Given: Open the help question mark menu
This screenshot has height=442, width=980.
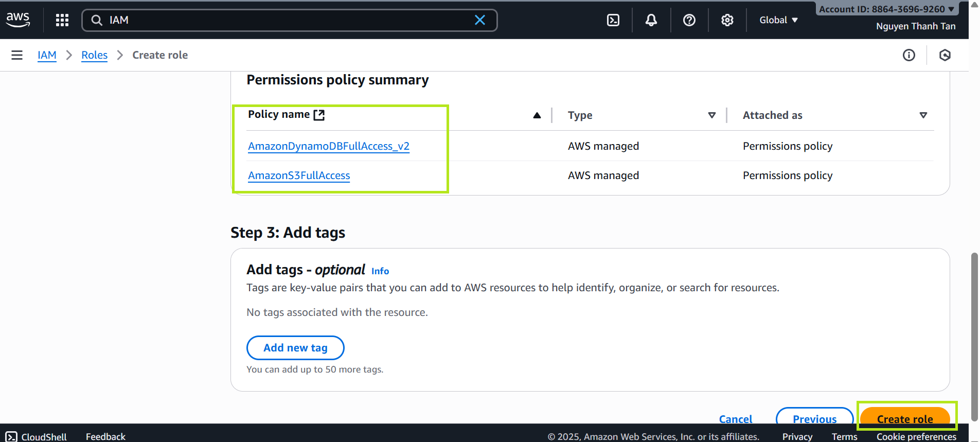Looking at the screenshot, I should pos(689,20).
